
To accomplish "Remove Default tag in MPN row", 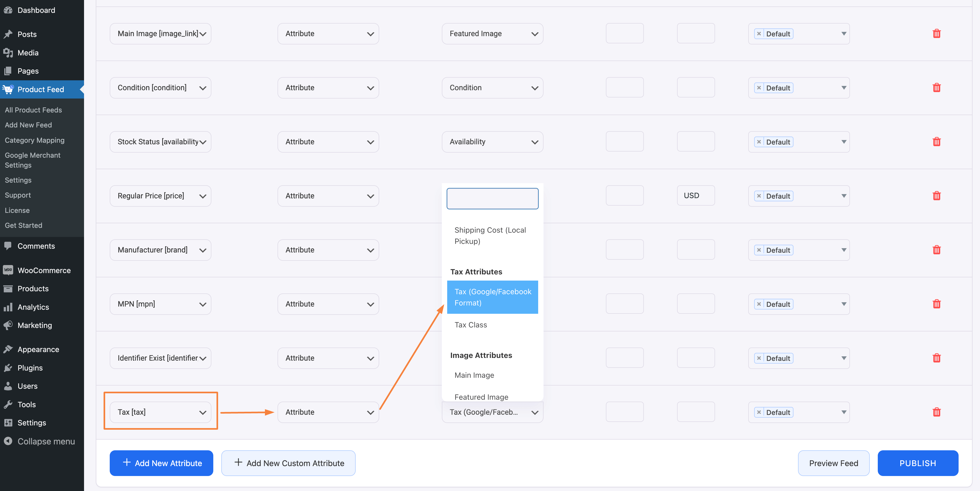I will click(x=759, y=304).
